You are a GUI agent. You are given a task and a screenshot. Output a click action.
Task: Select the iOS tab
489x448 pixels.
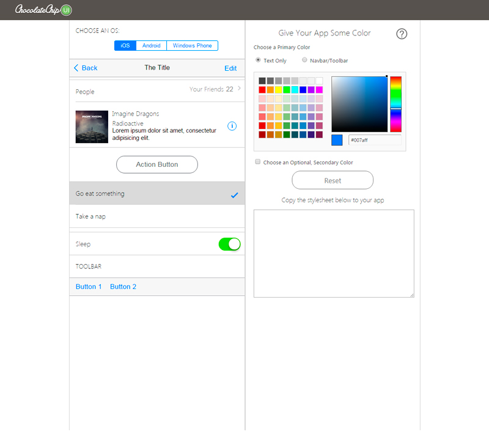pos(125,46)
